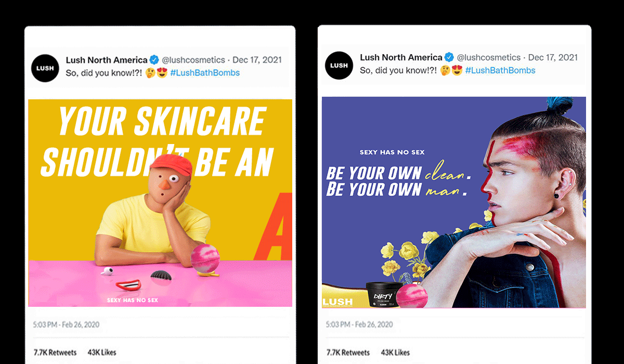Open the yellow skincare ad image

[x=160, y=203]
